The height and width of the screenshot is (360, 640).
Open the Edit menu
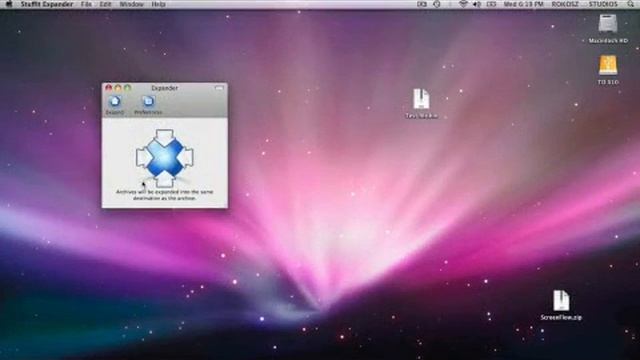(x=105, y=4)
